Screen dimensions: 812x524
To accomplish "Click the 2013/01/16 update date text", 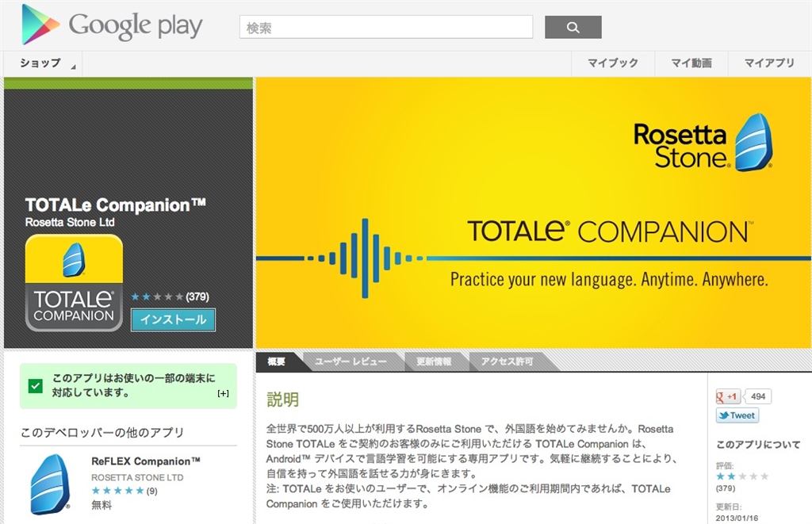I will pyautogui.click(x=737, y=518).
